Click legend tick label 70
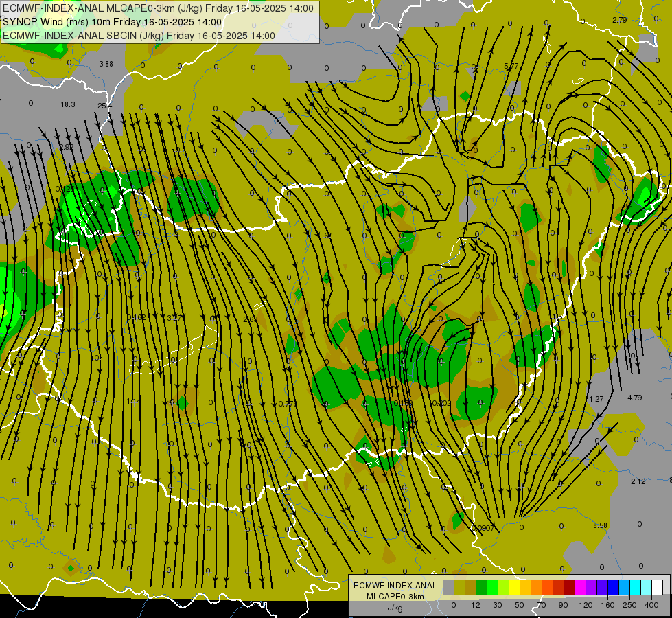The image size is (672, 618). pyautogui.click(x=542, y=605)
